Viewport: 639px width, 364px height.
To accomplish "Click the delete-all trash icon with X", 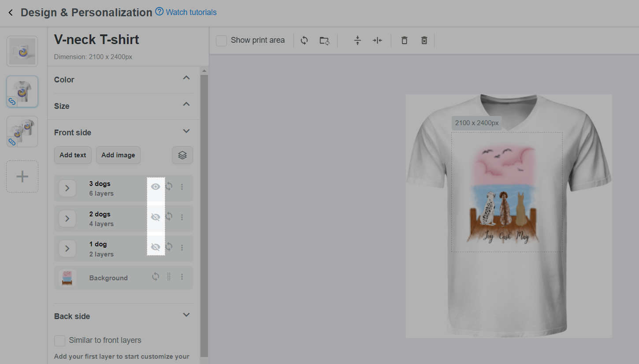I will click(424, 41).
